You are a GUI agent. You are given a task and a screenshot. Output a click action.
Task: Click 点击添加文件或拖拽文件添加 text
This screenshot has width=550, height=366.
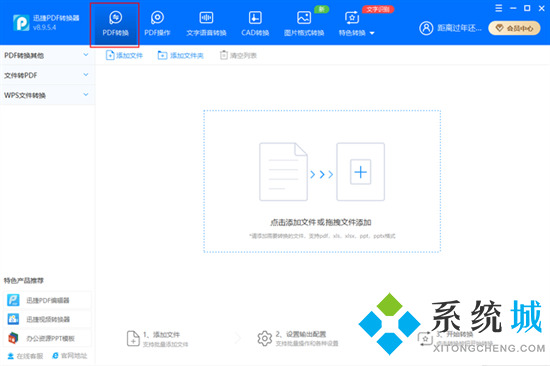pos(321,222)
